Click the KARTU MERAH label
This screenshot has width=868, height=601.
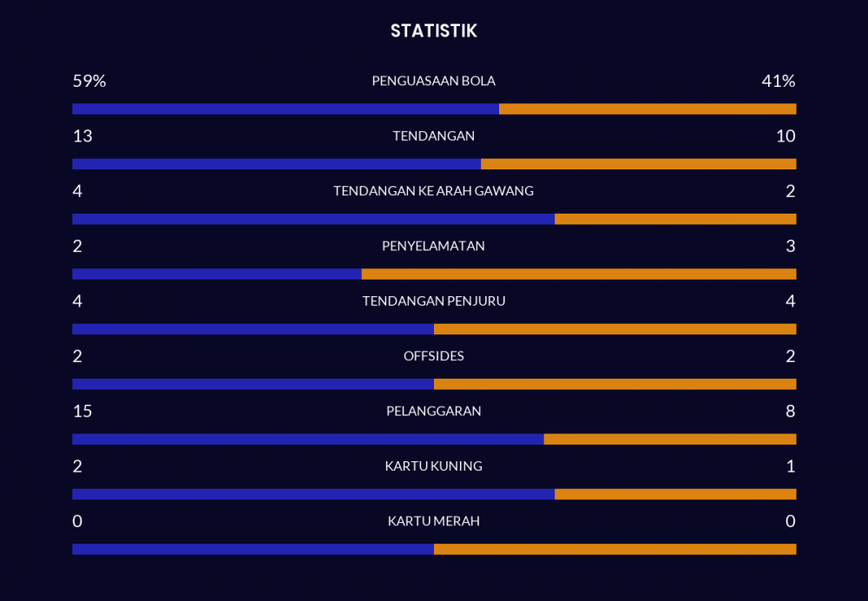tap(433, 521)
